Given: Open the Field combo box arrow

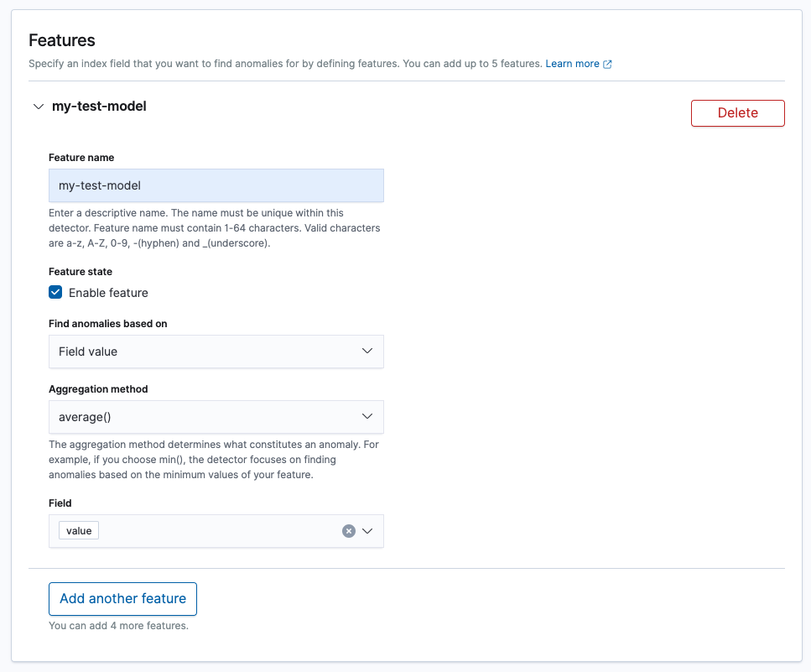Looking at the screenshot, I should [367, 531].
